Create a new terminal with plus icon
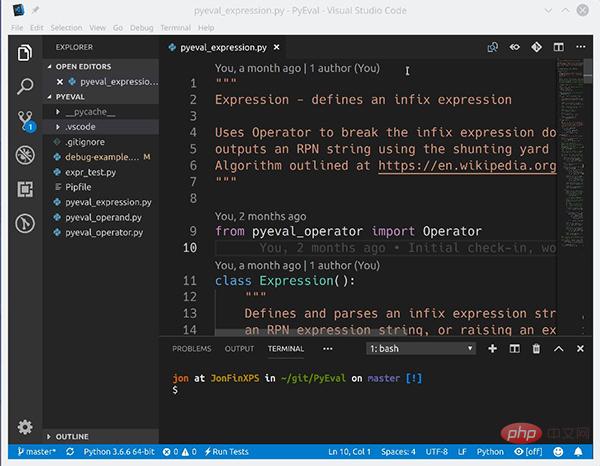 tap(492, 349)
